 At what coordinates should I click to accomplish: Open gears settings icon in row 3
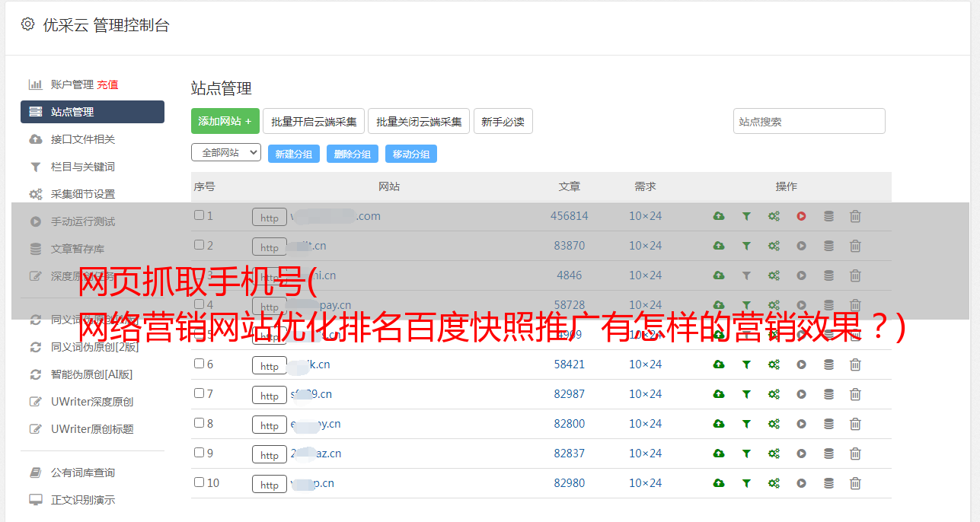pyautogui.click(x=774, y=275)
